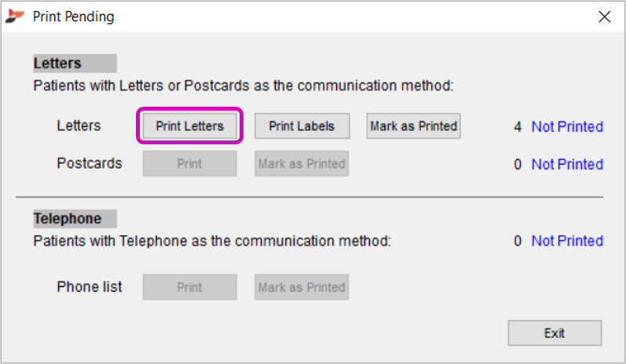Mark letters as printed
Screen dimensions: 626x364
414,126
